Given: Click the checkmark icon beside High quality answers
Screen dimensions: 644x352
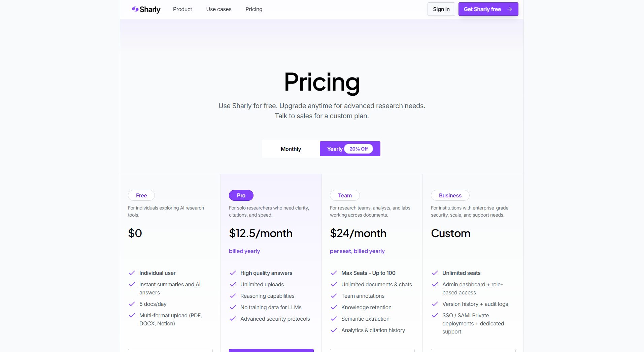Looking at the screenshot, I should [233, 273].
